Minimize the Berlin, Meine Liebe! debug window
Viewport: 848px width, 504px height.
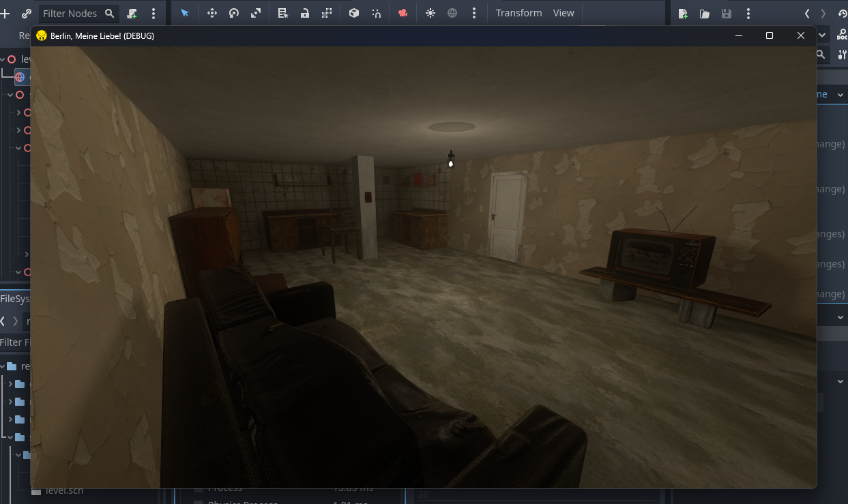click(x=738, y=35)
